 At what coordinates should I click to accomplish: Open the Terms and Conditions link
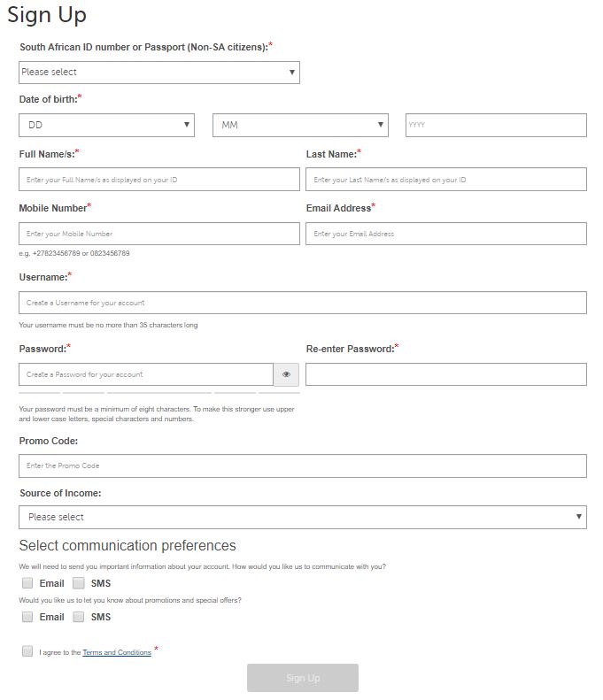coord(117,652)
